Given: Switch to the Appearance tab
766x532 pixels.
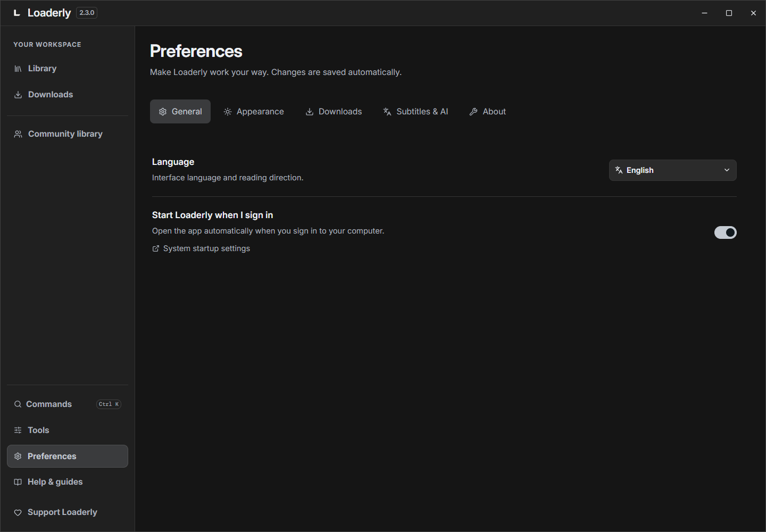Looking at the screenshot, I should 254,112.
